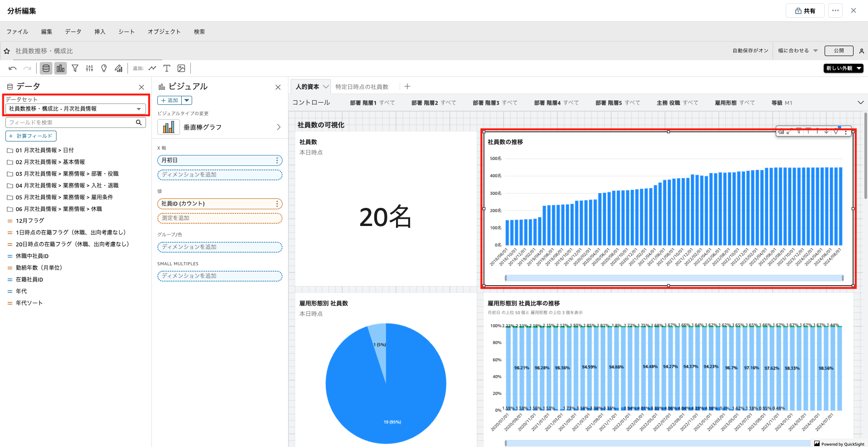The height and width of the screenshot is (447, 868).
Task: Add a text box with the T icon
Action: 167,68
